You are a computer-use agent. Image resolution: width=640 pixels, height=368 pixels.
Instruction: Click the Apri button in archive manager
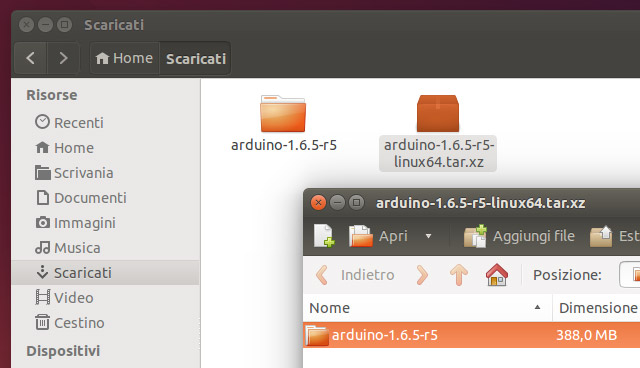(x=378, y=236)
